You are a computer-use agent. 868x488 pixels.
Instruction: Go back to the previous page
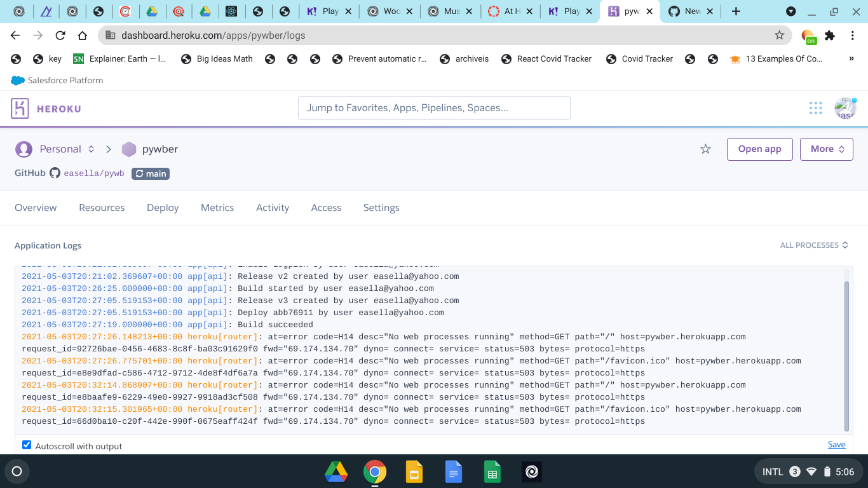click(x=15, y=36)
